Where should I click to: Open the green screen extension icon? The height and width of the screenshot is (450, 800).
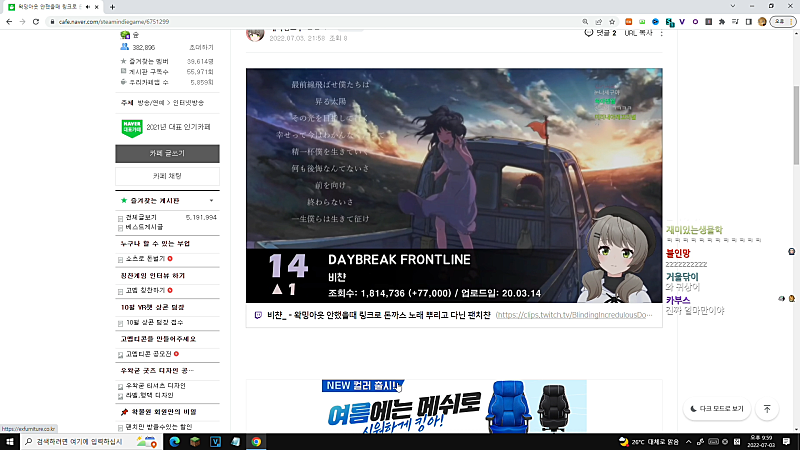[x=642, y=22]
